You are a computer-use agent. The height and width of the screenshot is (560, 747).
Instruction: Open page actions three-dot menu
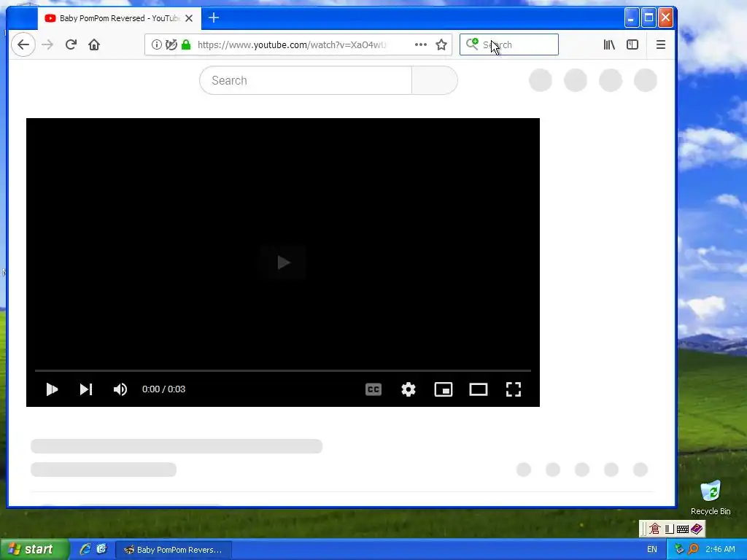(x=421, y=44)
